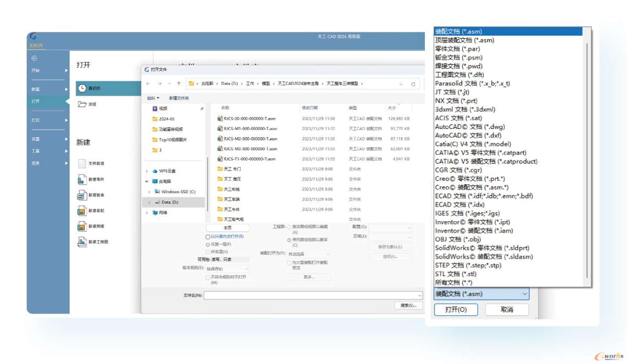627x364 pixels.
Task: Open the 区域(Z) dropdown
Action: [390, 237]
